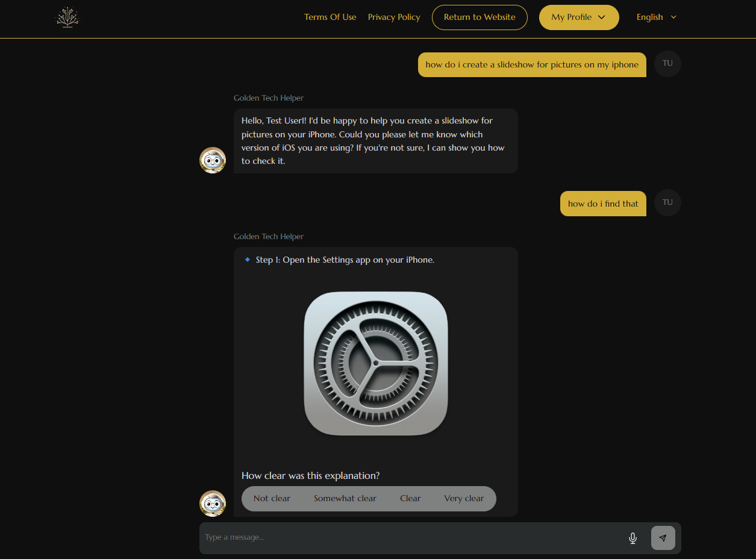Click the send message paper plane button

[x=663, y=538]
